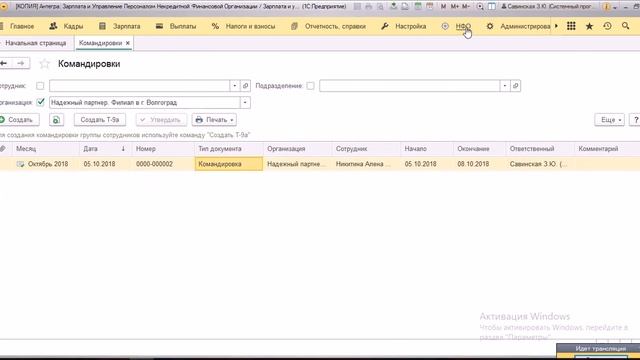The height and width of the screenshot is (360, 640).
Task: Open the calculator icon in title bar
Action: pos(418,7)
